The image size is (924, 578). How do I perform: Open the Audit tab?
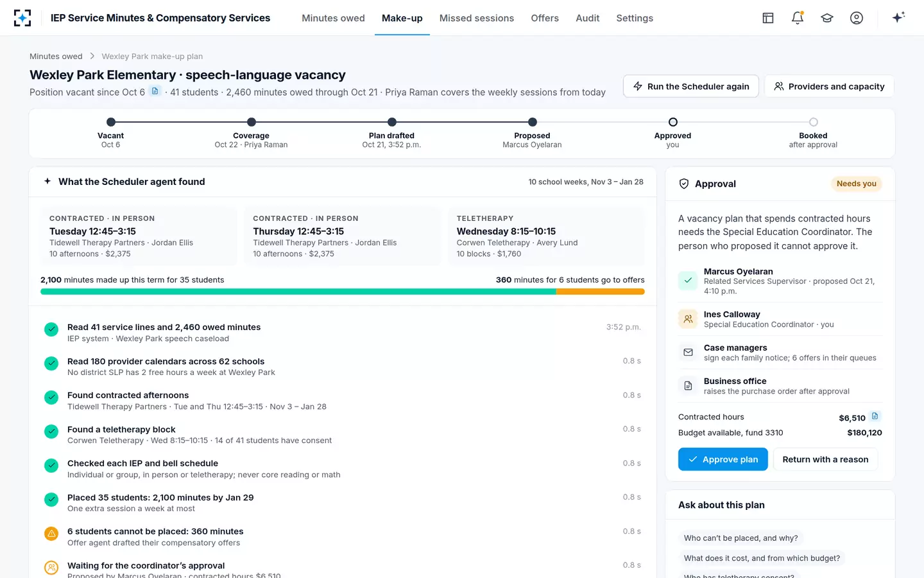pyautogui.click(x=588, y=18)
